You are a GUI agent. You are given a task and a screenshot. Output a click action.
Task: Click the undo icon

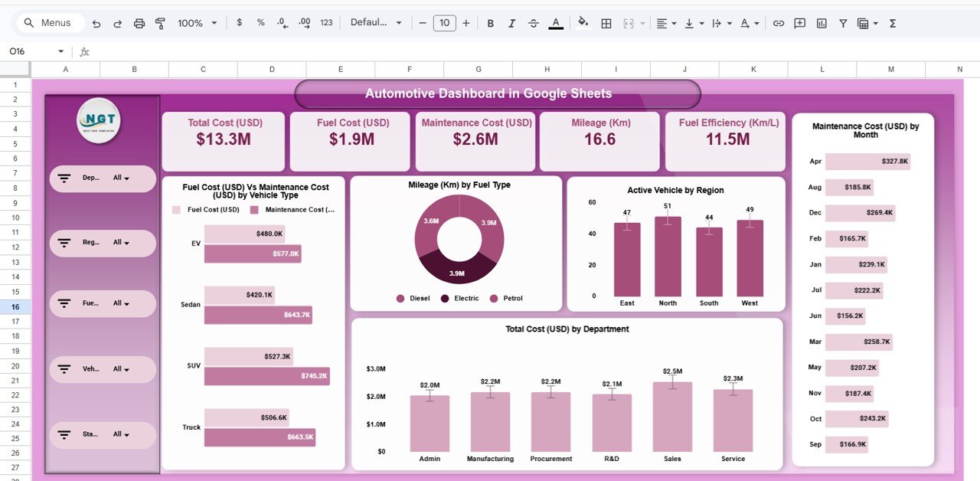[96, 23]
